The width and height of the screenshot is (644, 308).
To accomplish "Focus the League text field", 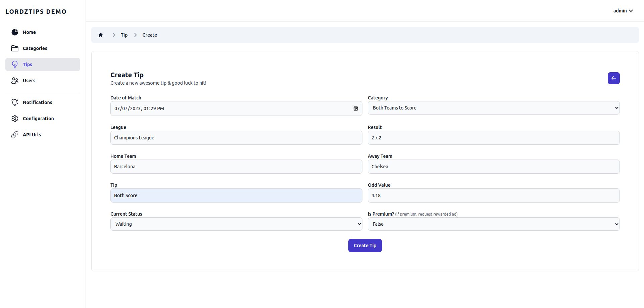I will pos(236,138).
